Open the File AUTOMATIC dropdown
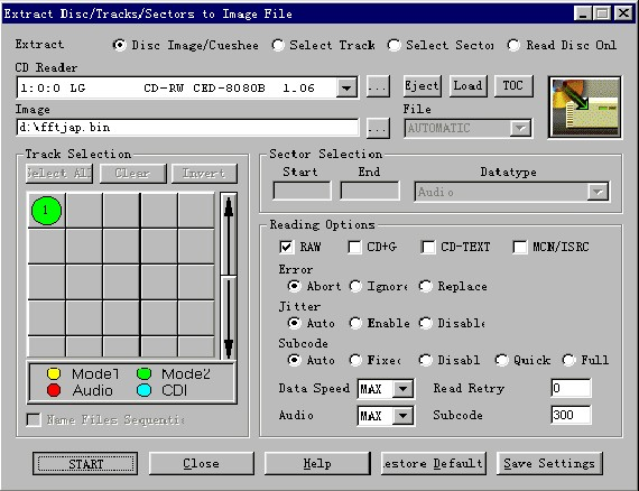Viewport: 639px width, 491px height. tap(520, 128)
